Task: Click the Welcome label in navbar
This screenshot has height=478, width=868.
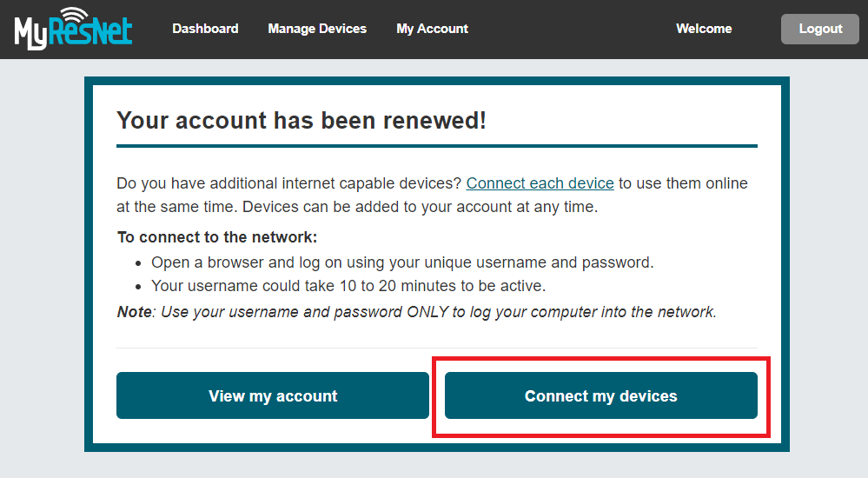Action: 704,29
